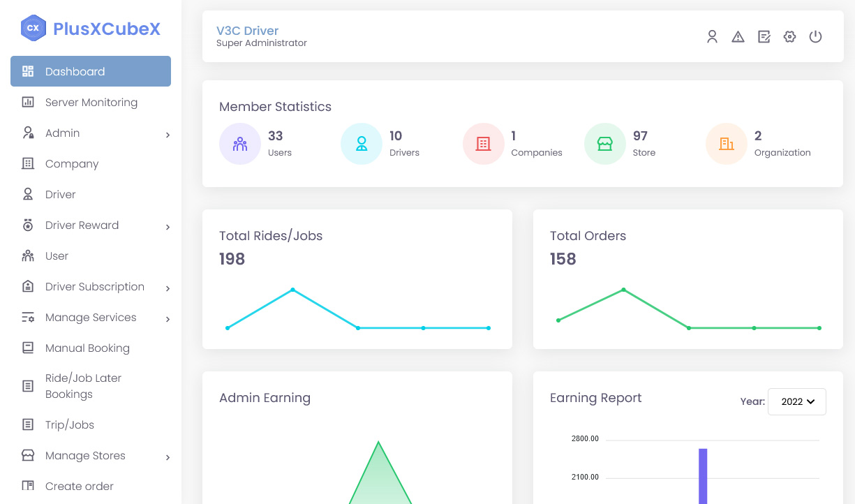Click the edit note icon in header
Screen dimensions: 855x504
pos(764,37)
